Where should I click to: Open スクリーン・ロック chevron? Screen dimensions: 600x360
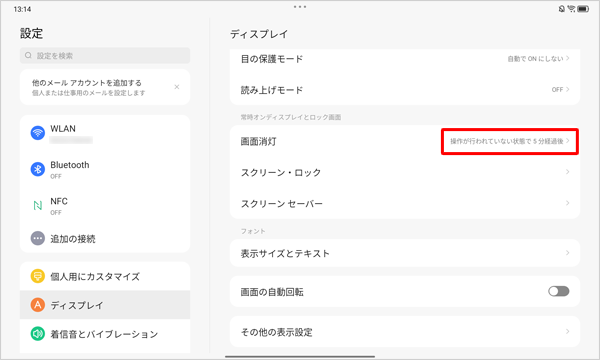pyautogui.click(x=568, y=172)
